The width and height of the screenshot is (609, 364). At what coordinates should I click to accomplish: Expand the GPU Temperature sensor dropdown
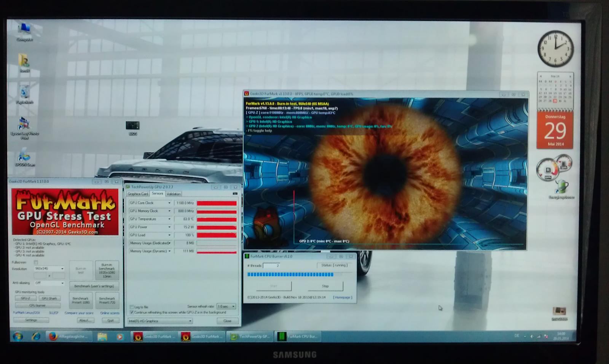(169, 219)
